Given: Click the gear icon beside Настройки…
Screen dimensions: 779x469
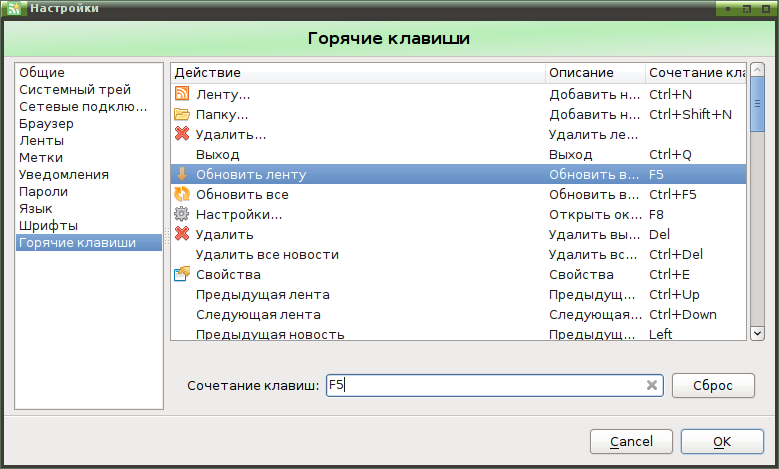Looking at the screenshot, I should coord(181,214).
